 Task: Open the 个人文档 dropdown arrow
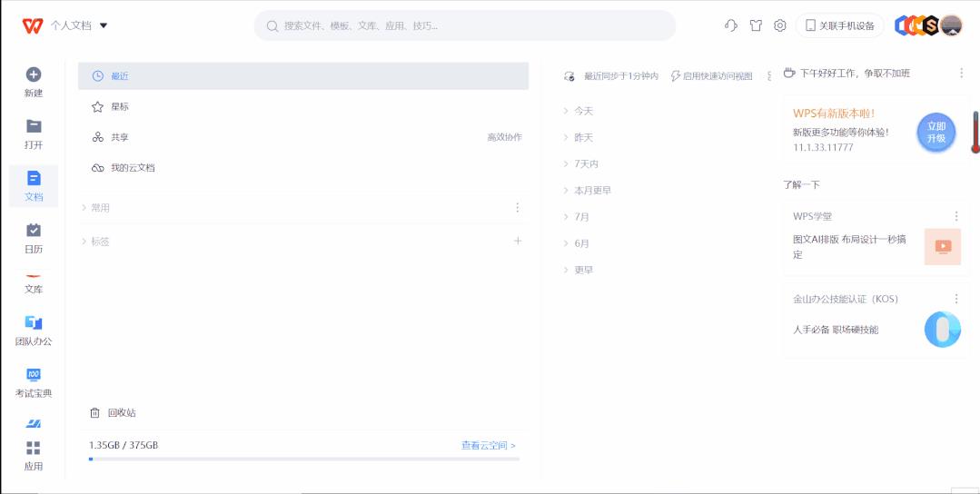pyautogui.click(x=104, y=25)
